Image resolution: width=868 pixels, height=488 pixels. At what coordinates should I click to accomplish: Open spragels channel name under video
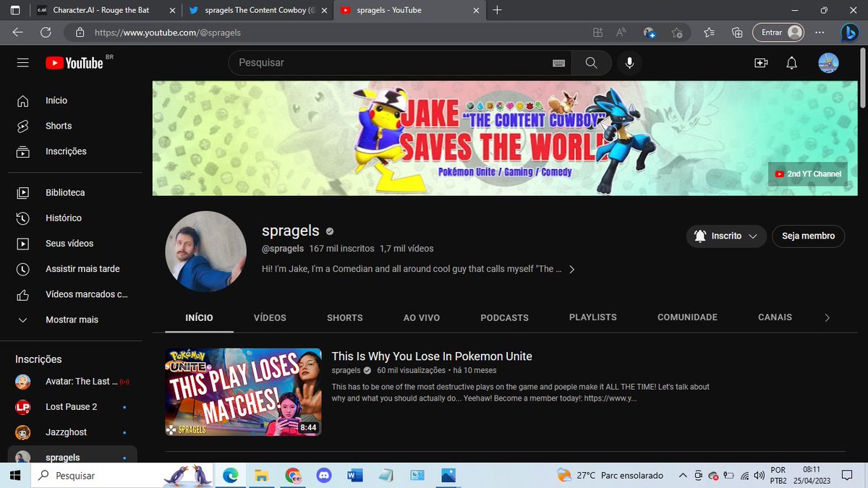346,371
